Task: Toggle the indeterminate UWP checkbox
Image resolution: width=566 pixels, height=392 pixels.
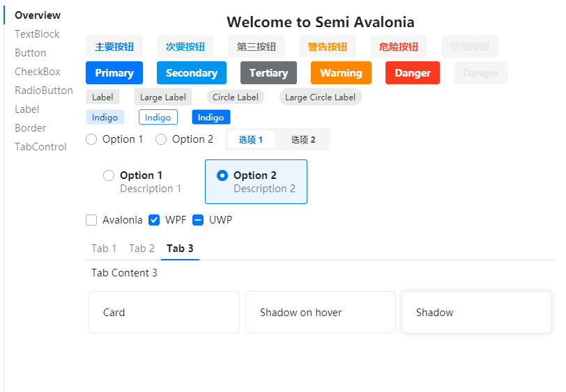Action: click(198, 220)
